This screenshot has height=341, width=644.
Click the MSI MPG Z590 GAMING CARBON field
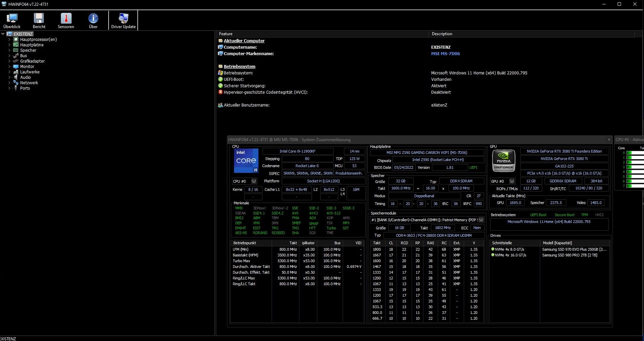click(x=427, y=153)
